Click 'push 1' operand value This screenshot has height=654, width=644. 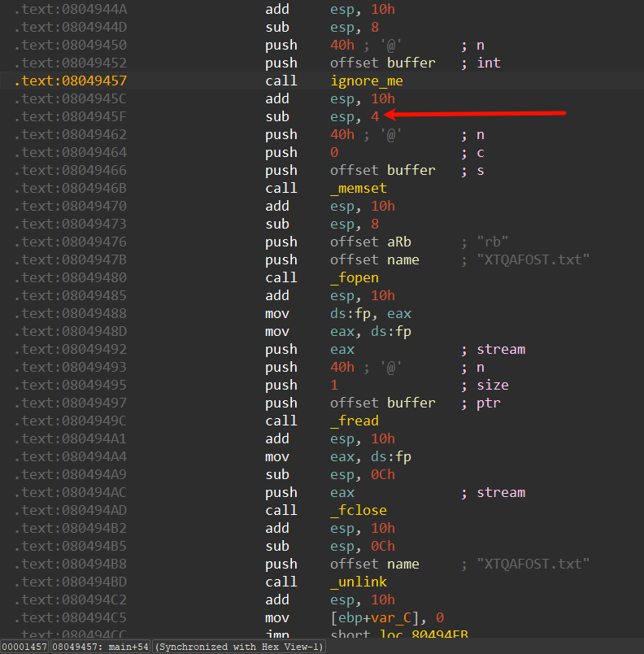tap(334, 385)
